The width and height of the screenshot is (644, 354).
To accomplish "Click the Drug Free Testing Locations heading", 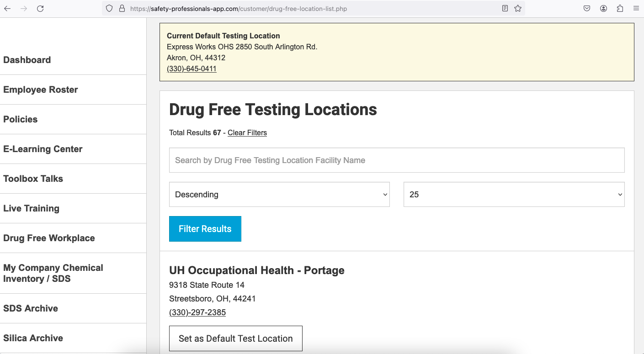I will tap(273, 110).
